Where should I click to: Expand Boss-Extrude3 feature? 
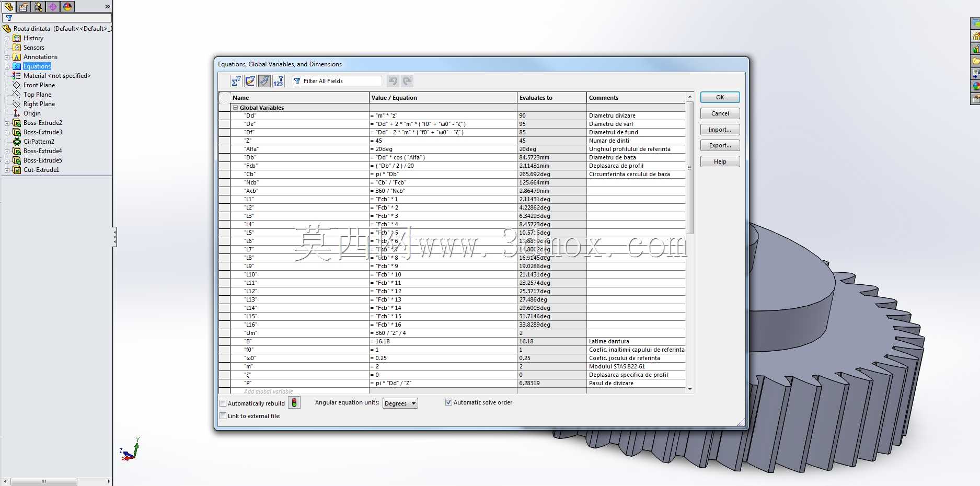click(7, 133)
